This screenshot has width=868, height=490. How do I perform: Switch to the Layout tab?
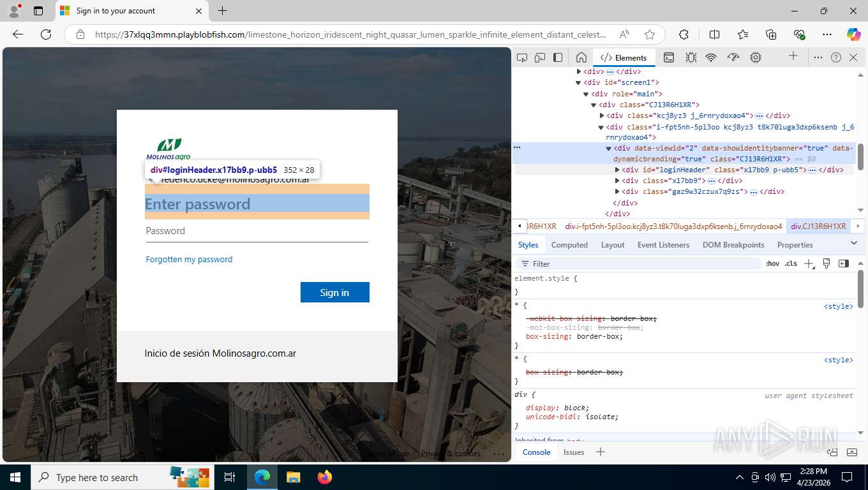click(x=613, y=244)
